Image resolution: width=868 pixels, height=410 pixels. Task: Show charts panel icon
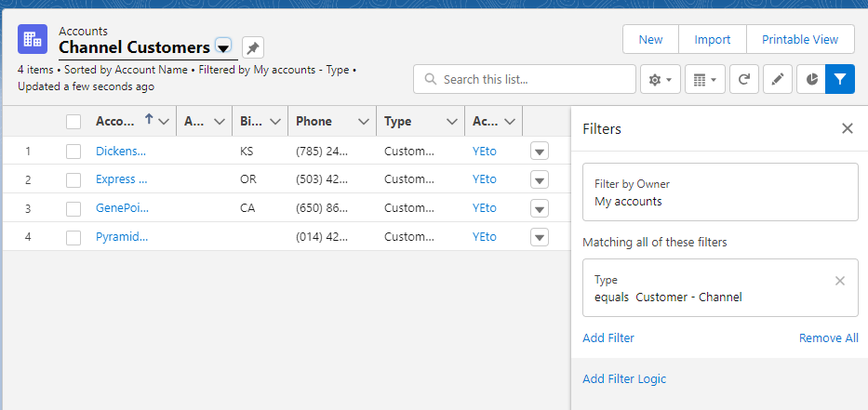click(x=811, y=80)
